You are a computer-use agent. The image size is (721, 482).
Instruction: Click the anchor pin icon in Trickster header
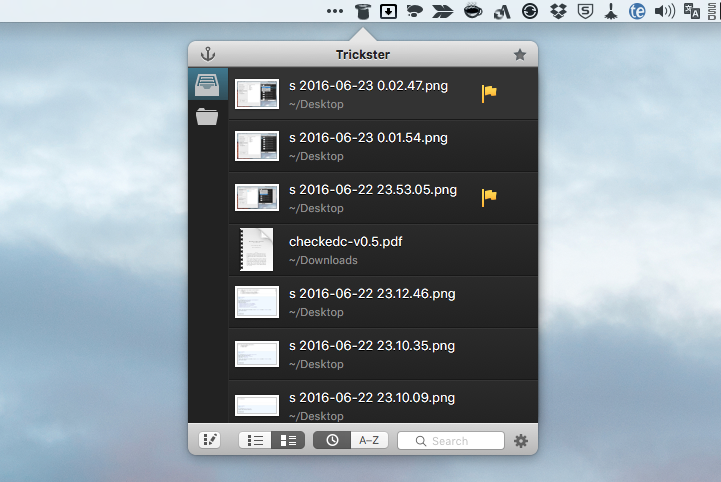click(x=208, y=54)
